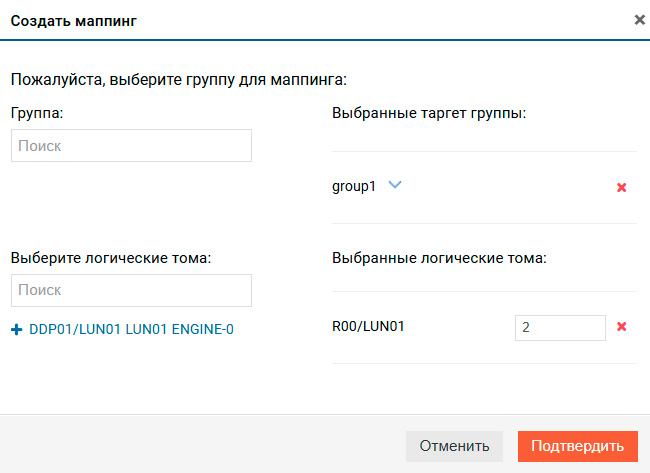Click the Выбранные логические тома heading
This screenshot has width=650, height=473.
[439, 258]
